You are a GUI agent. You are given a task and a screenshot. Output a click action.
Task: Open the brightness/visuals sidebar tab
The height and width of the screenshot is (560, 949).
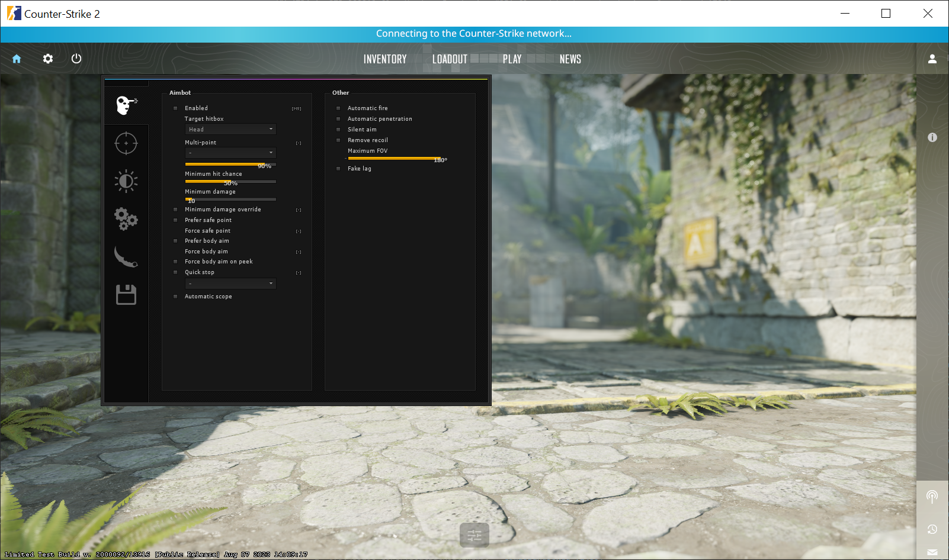tap(126, 181)
